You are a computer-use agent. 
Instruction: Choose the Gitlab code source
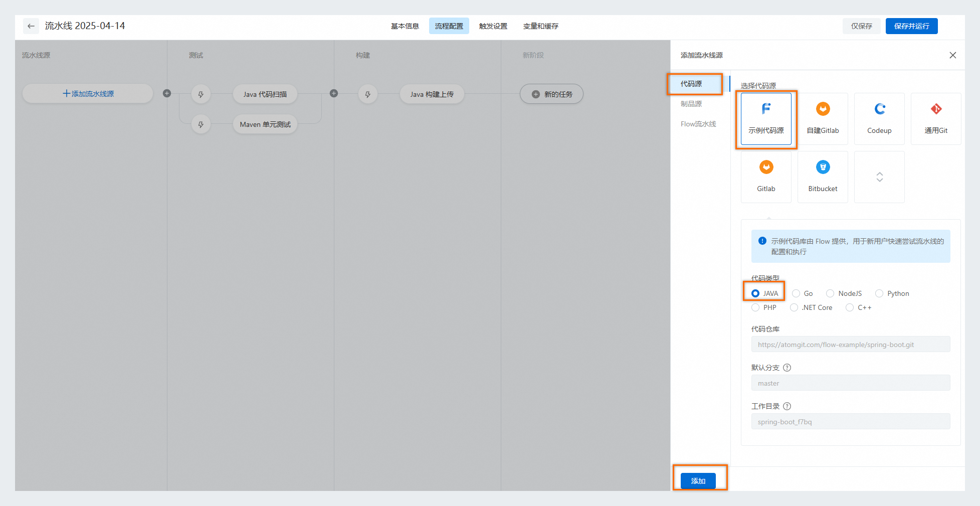[x=766, y=177]
